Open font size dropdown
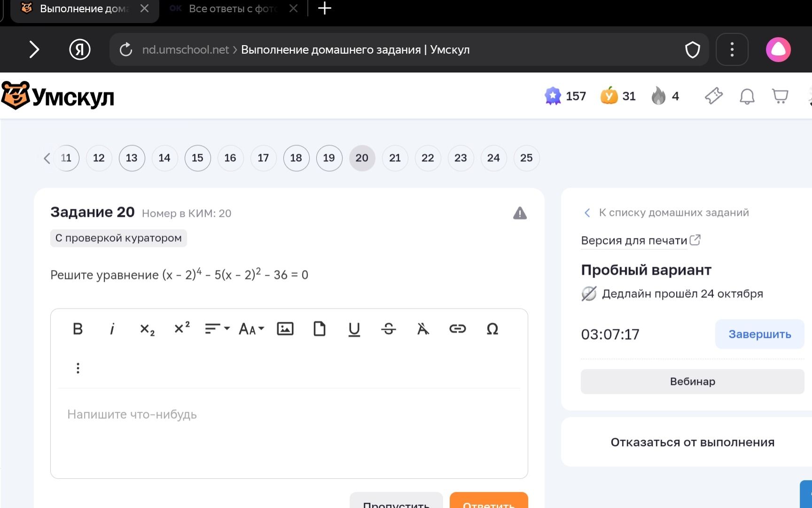Image resolution: width=812 pixels, height=508 pixels. (251, 329)
